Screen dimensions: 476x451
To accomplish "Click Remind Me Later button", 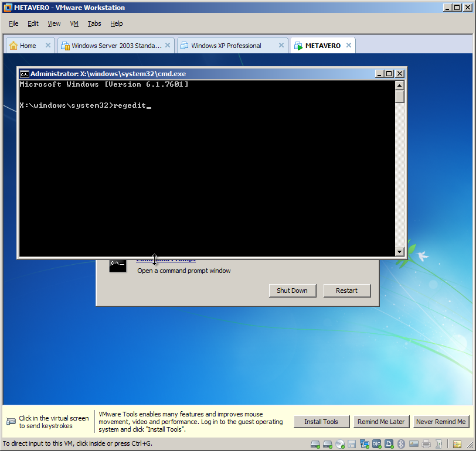I will (x=381, y=422).
